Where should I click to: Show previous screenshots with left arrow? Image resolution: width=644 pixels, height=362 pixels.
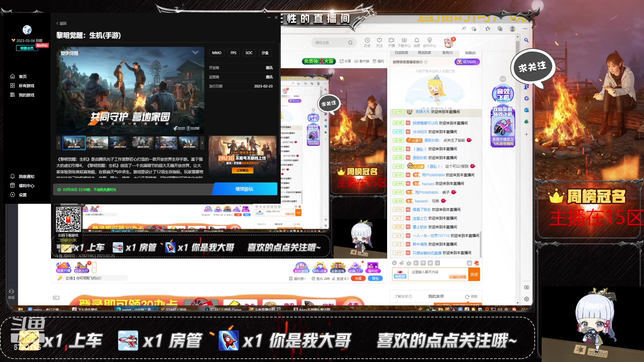(59, 143)
